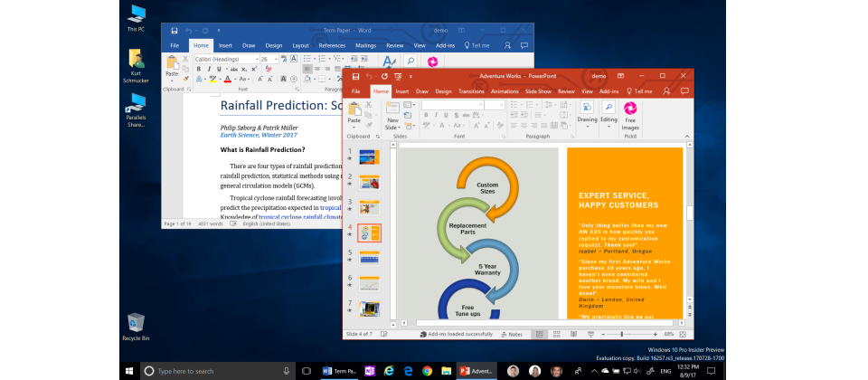This screenshot has height=380, width=868.
Task: Select slide 7 thumbnail
Action: tap(369, 309)
